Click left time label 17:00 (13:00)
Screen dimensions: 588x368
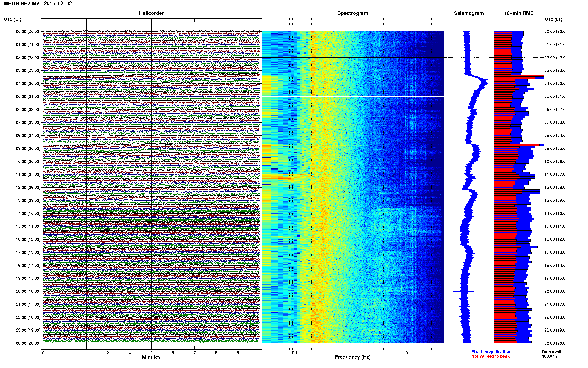28,252
